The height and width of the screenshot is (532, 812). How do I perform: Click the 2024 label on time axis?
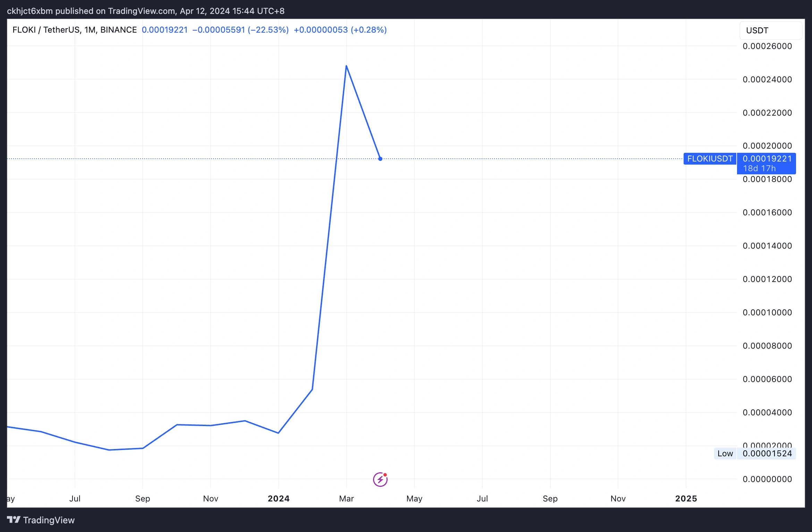279,499
